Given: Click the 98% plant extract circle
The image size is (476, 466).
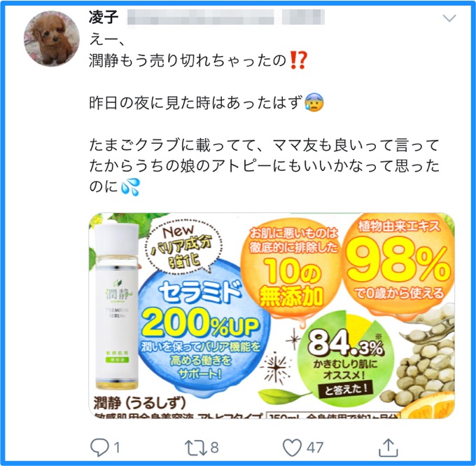Looking at the screenshot, I should point(398,264).
